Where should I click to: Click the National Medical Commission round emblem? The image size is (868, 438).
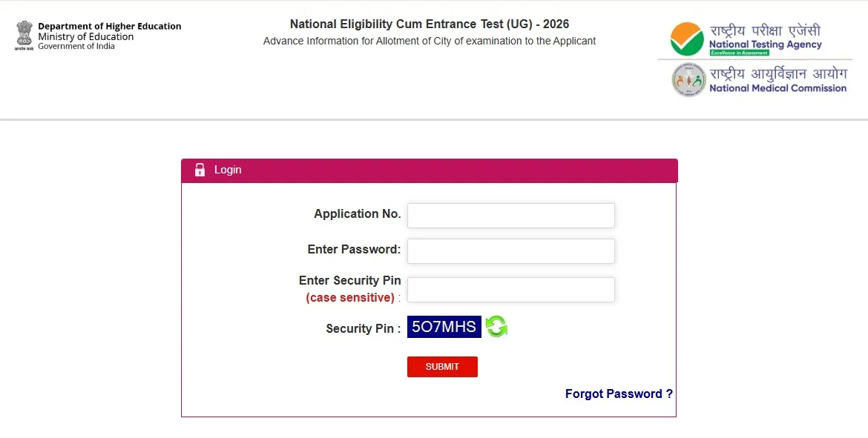[688, 80]
